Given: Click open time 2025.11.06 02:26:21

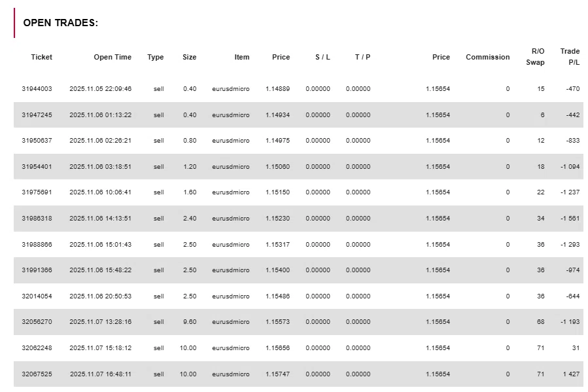Looking at the screenshot, I should pos(101,141).
